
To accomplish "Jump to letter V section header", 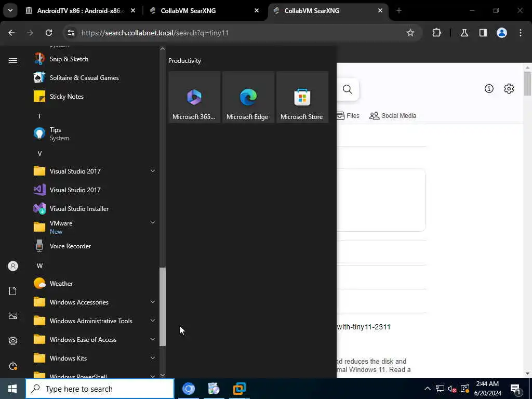I will coord(39,154).
